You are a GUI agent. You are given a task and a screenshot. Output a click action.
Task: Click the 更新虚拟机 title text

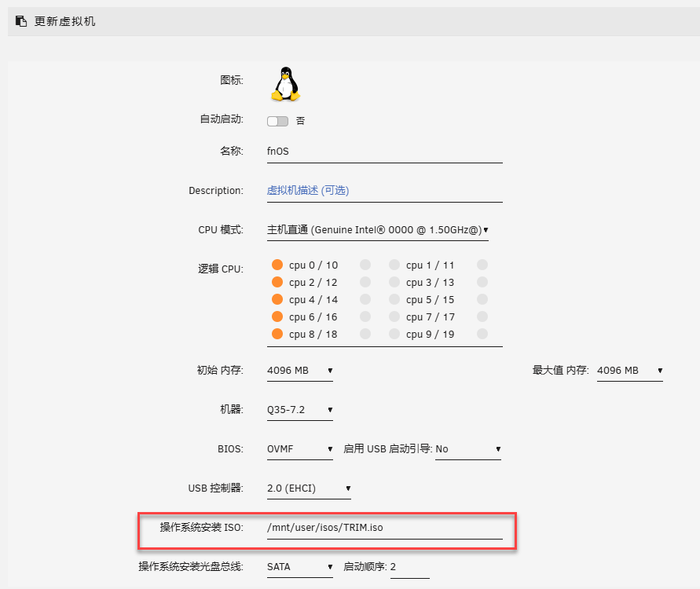point(64,21)
